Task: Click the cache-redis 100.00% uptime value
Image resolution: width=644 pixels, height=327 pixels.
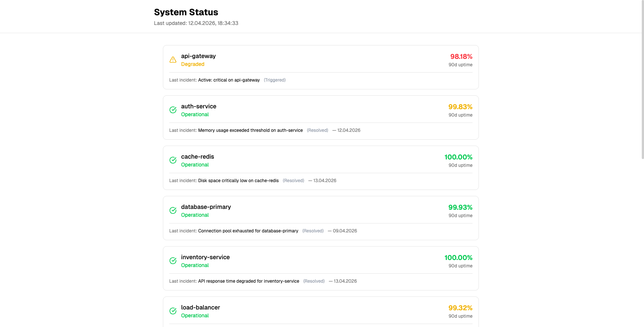Action: point(458,157)
